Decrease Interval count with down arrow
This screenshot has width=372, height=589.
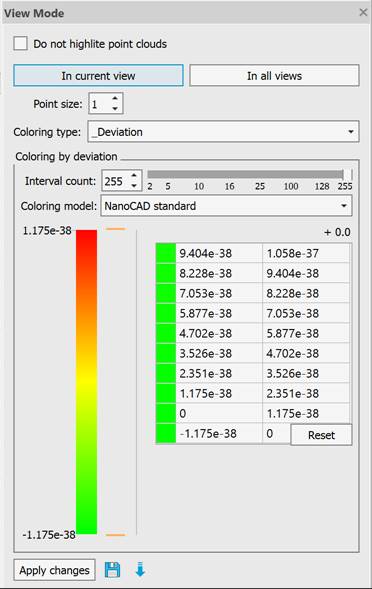coord(134,186)
